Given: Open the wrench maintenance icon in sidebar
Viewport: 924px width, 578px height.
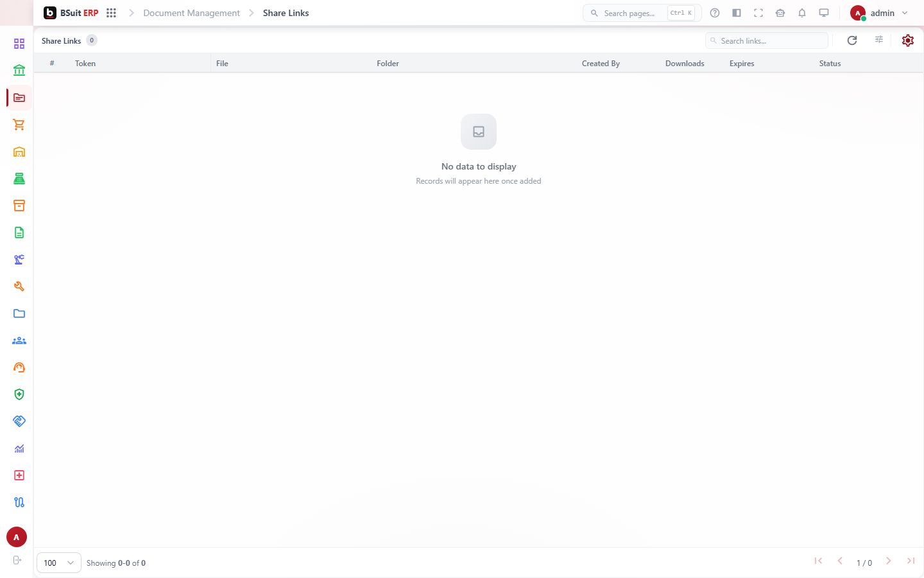Looking at the screenshot, I should tap(19, 286).
